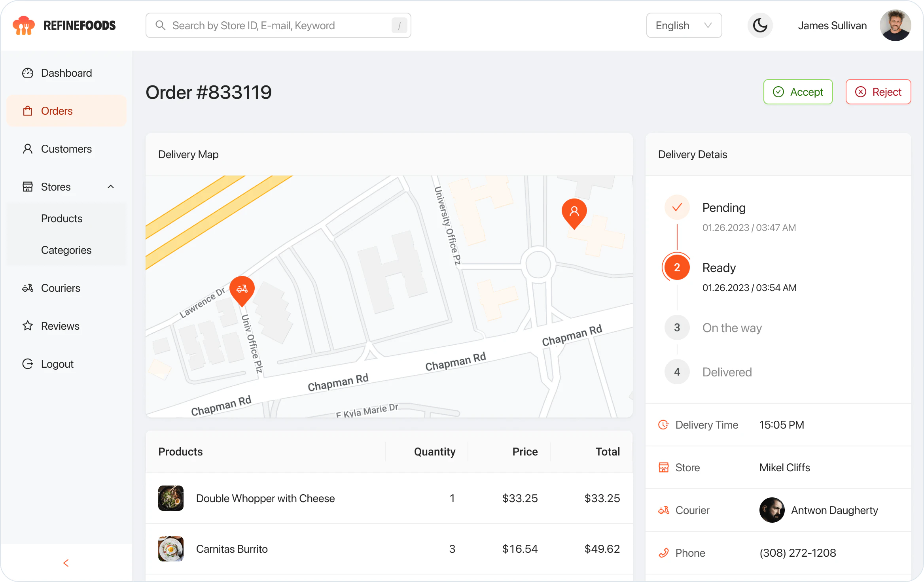
Task: Go to Categories under Stores
Action: pyautogui.click(x=66, y=250)
